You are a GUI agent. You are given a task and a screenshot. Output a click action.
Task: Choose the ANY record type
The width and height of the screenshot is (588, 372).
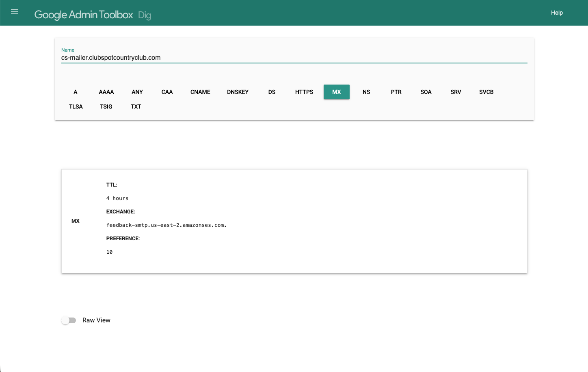click(x=137, y=92)
